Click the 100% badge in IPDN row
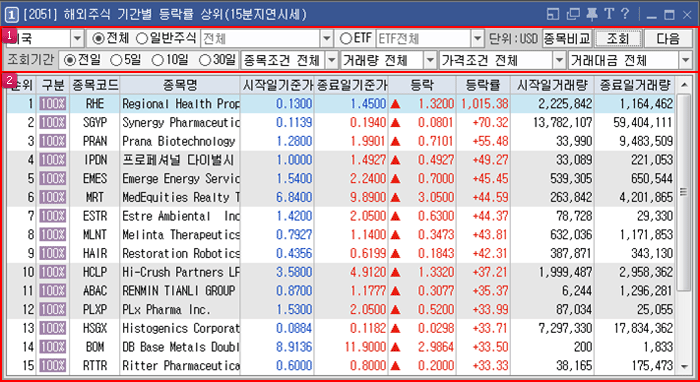Screen dimensions: 700x382 coord(52,160)
